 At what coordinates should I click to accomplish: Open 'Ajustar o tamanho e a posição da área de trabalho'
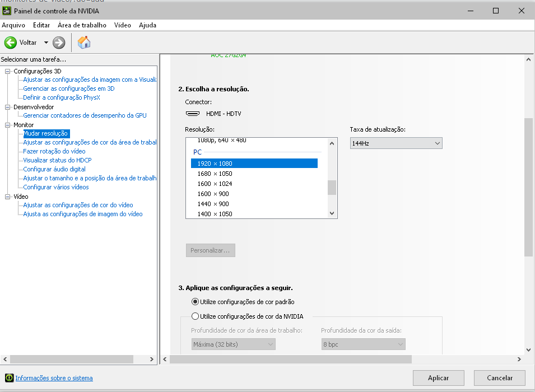click(90, 178)
